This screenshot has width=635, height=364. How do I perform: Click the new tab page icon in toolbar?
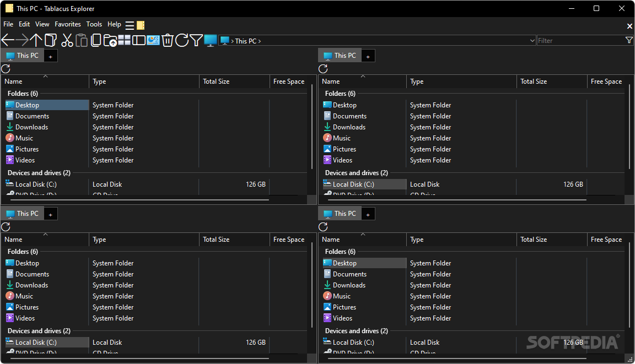point(51,40)
